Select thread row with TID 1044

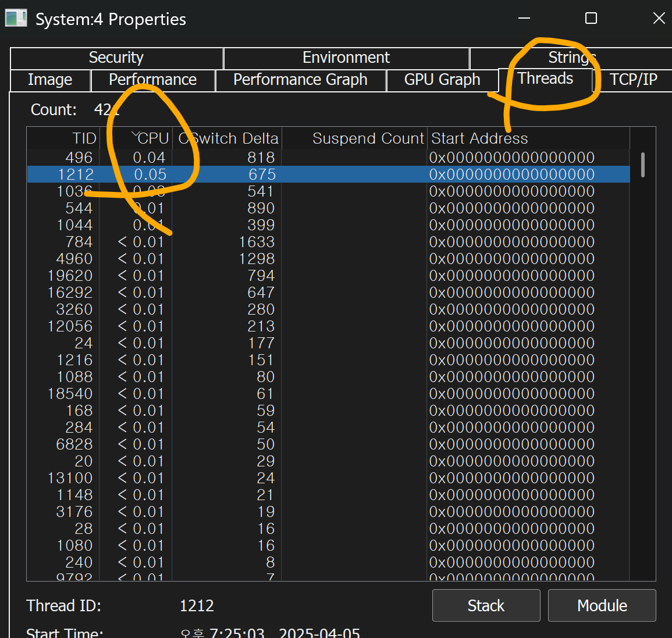pos(328,225)
